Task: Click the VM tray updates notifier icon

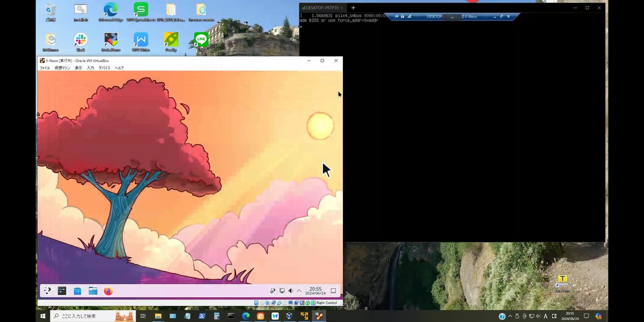Action: pos(273,291)
